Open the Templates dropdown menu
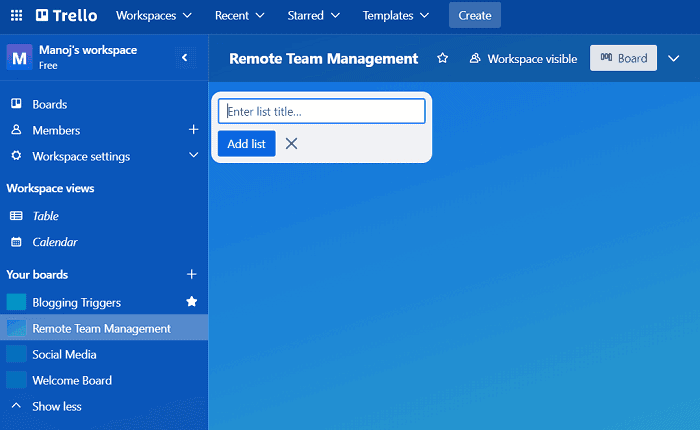This screenshot has width=700, height=430. pyautogui.click(x=396, y=16)
